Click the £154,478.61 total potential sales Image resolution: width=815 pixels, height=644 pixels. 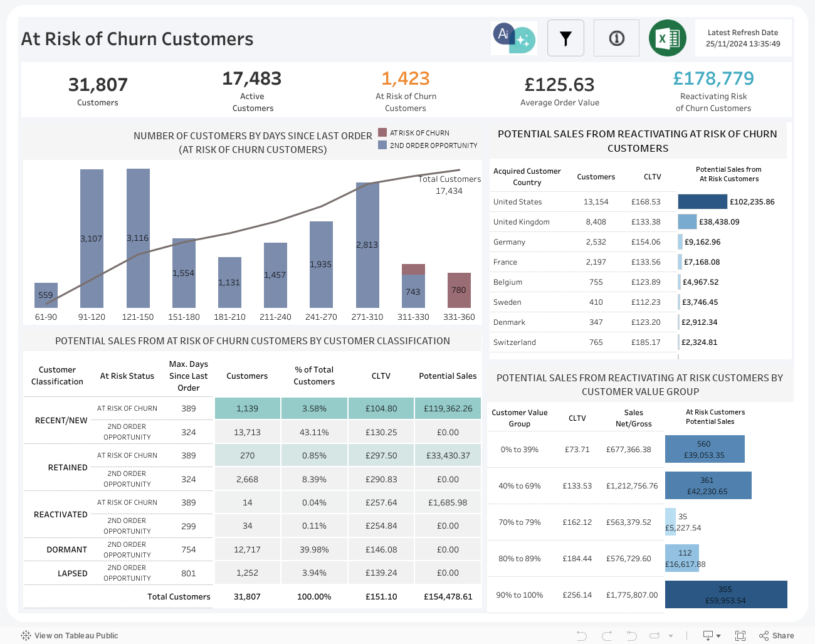[x=448, y=596]
